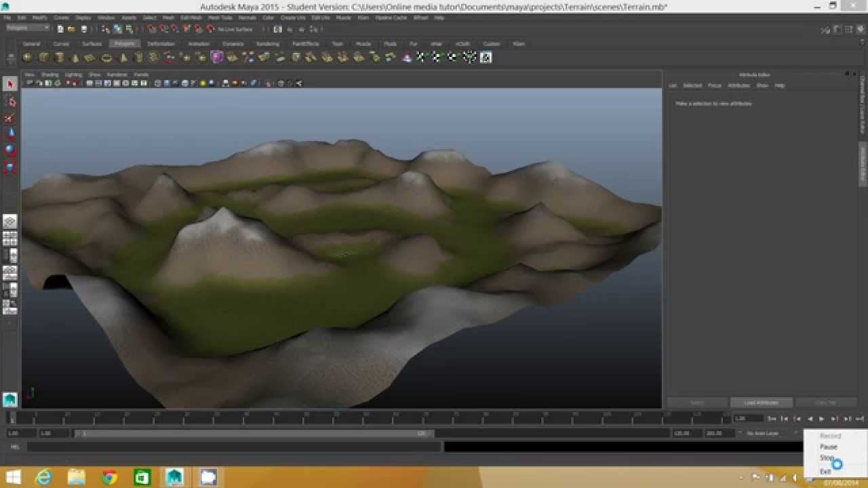Click the last checkered UV shelf icon
This screenshot has width=868, height=488.
point(486,58)
